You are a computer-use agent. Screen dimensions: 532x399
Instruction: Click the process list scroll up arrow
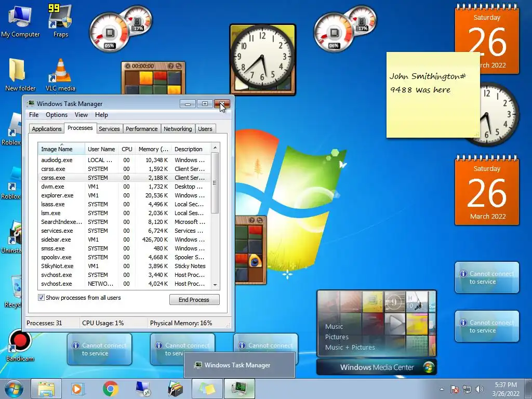215,148
